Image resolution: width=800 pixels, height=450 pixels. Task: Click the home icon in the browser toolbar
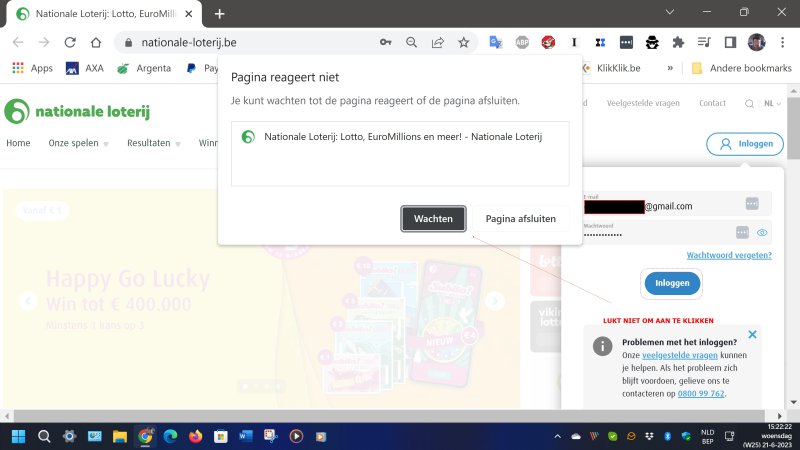coord(96,43)
